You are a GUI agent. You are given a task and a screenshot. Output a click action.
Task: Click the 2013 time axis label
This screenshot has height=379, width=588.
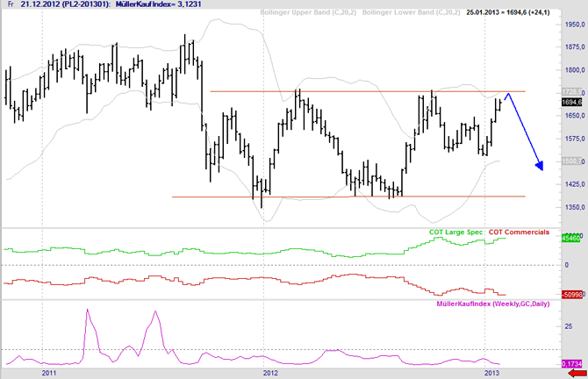pyautogui.click(x=492, y=373)
